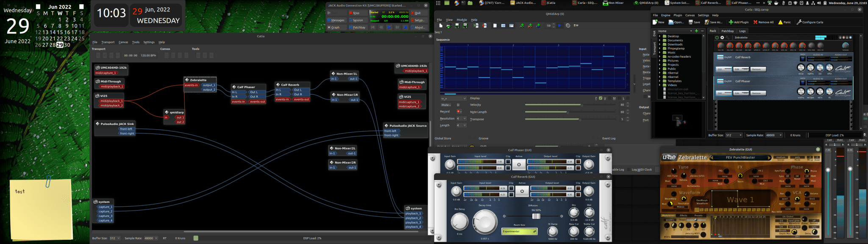Click Save As icon in QMidiArp toolbar
The width and height of the screenshot is (868, 244).
coord(465,25)
